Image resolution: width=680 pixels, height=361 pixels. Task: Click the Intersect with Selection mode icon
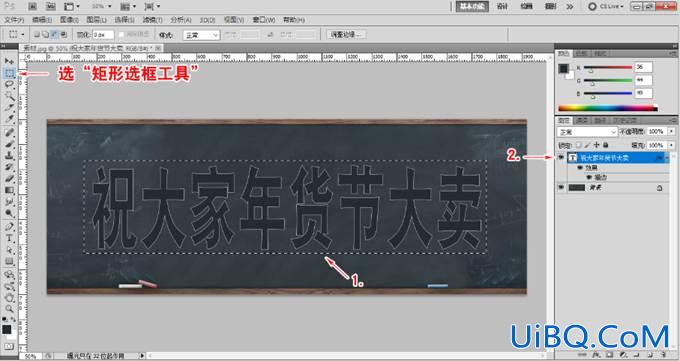63,34
